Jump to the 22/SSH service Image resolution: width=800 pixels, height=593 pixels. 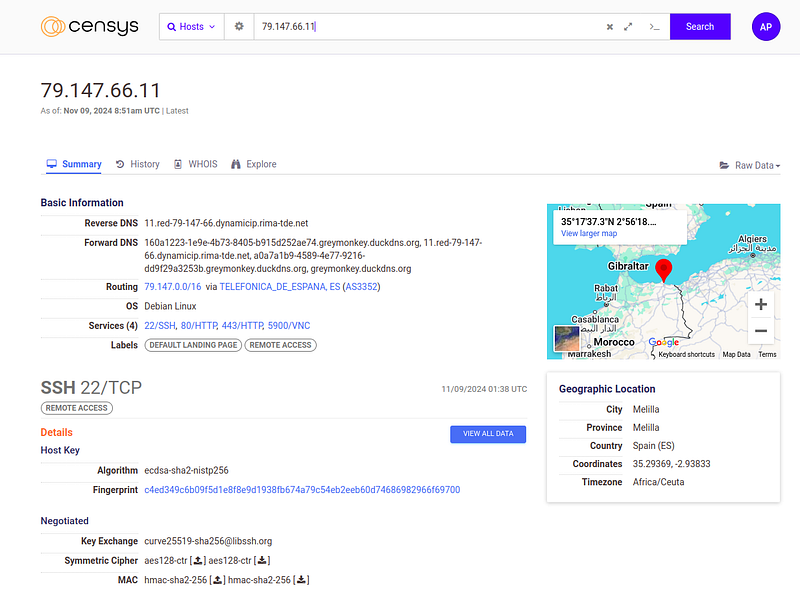point(160,326)
